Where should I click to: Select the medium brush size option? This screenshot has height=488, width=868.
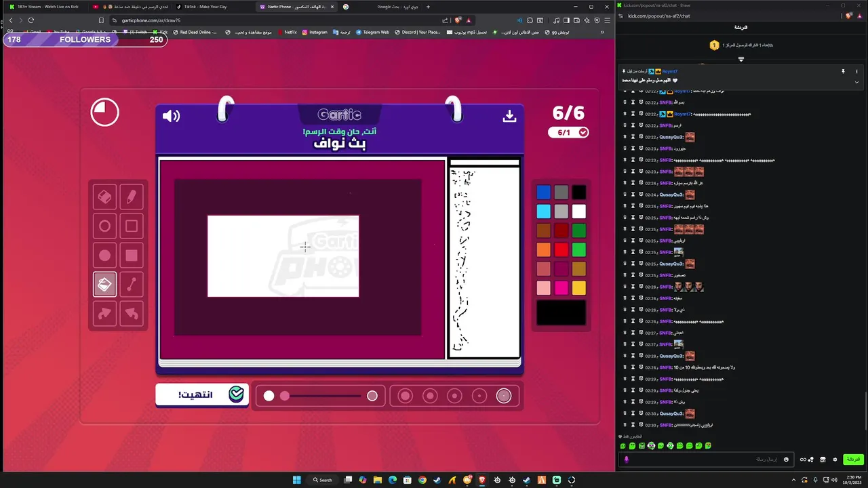coord(454,396)
